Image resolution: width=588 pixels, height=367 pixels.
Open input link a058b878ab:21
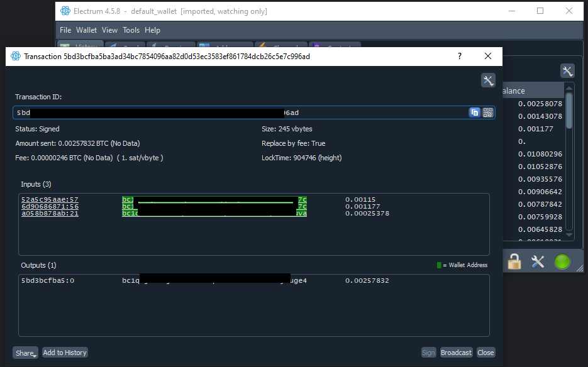(50, 213)
